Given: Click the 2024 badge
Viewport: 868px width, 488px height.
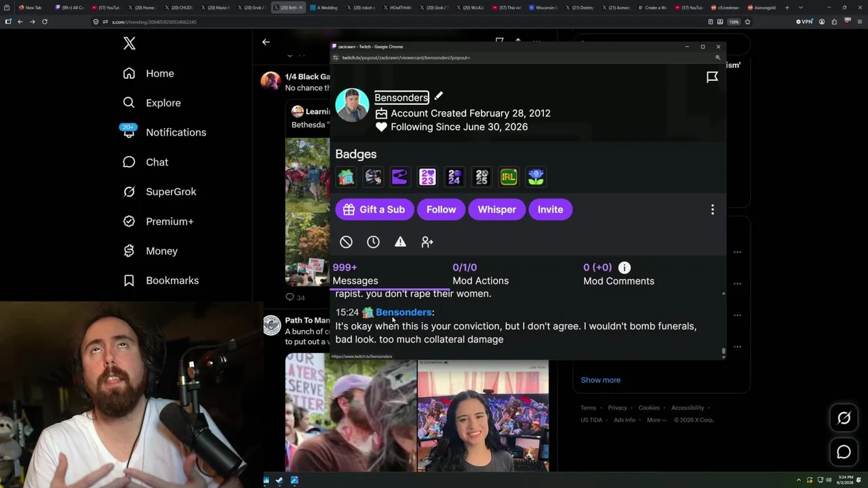Looking at the screenshot, I should (454, 177).
